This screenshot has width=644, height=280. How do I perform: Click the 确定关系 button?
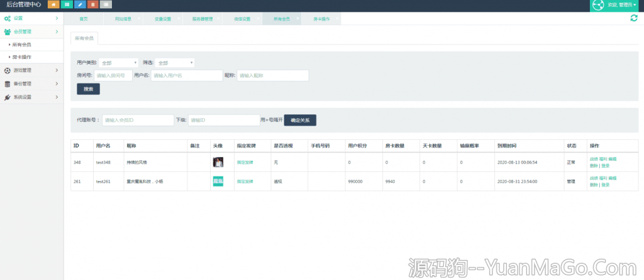click(300, 120)
